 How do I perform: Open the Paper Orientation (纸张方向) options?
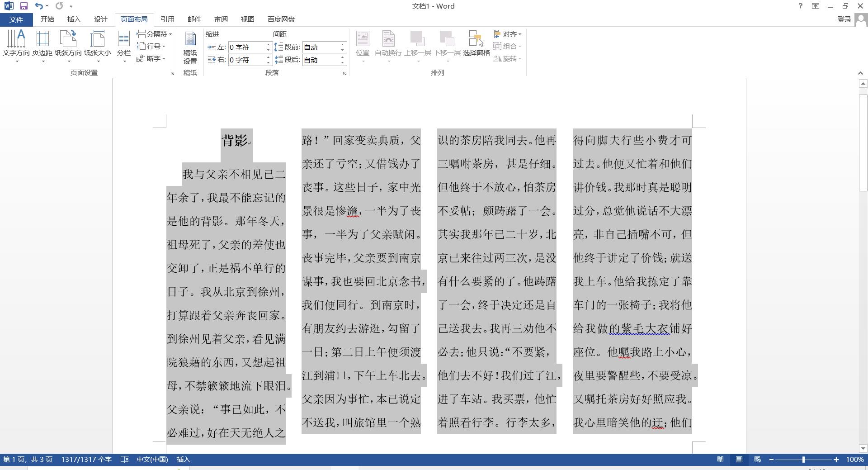point(68,45)
